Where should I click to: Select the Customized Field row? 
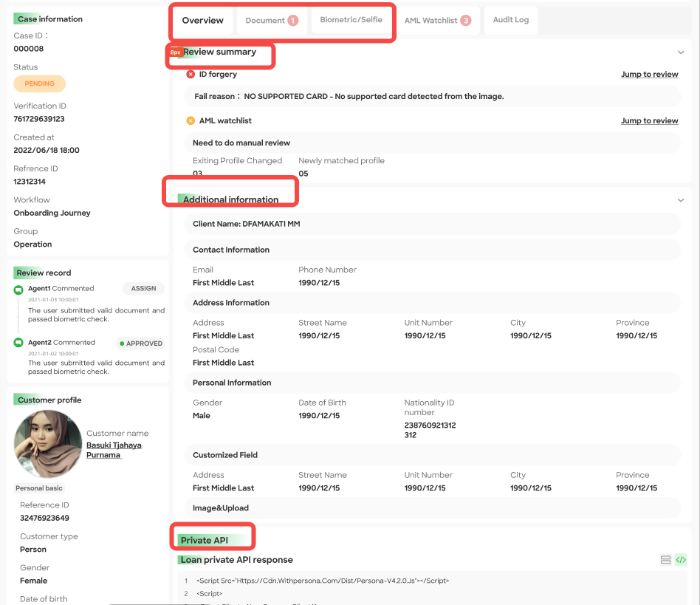pos(432,455)
